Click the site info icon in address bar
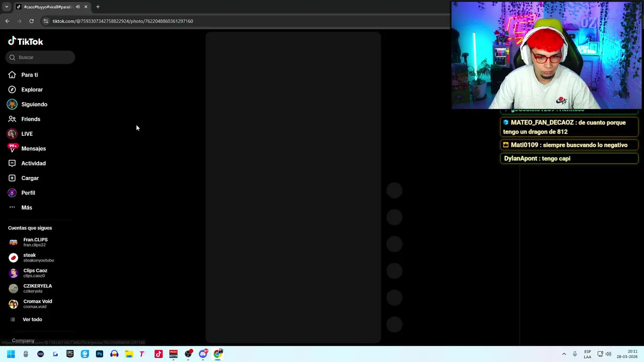This screenshot has height=362, width=644. (x=46, y=21)
